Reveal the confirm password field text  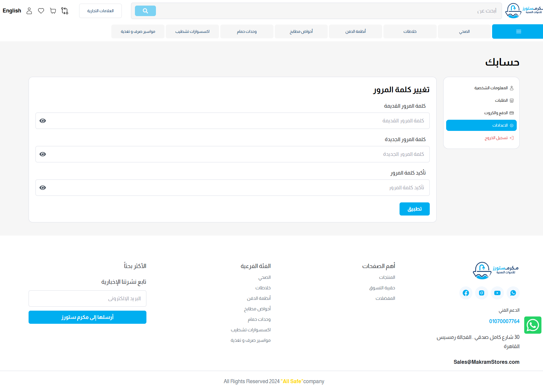point(43,188)
